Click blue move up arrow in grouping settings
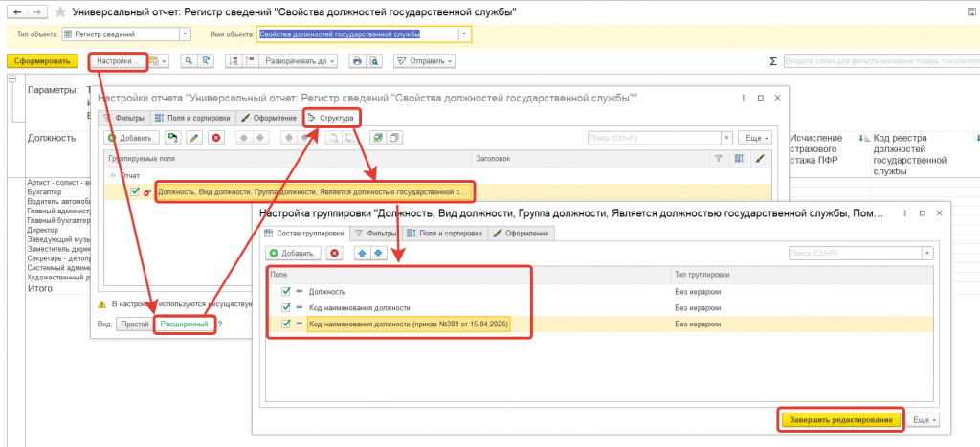The width and height of the screenshot is (980, 447). point(363,253)
